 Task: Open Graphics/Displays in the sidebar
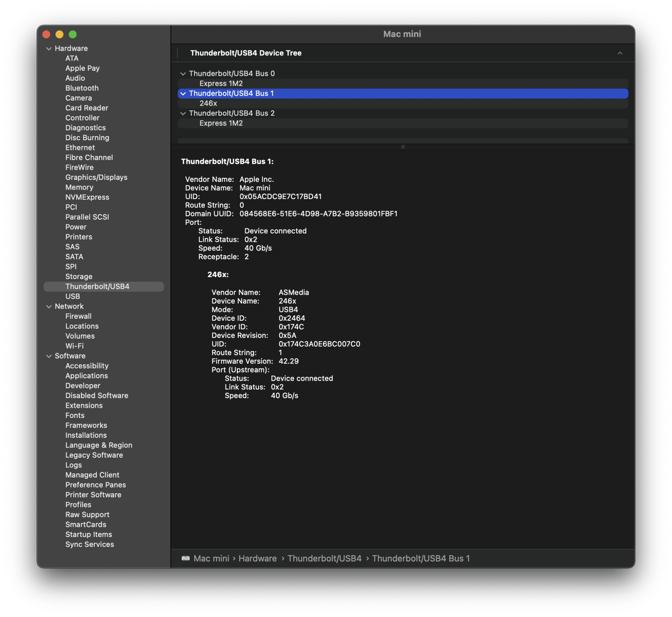[x=96, y=178]
